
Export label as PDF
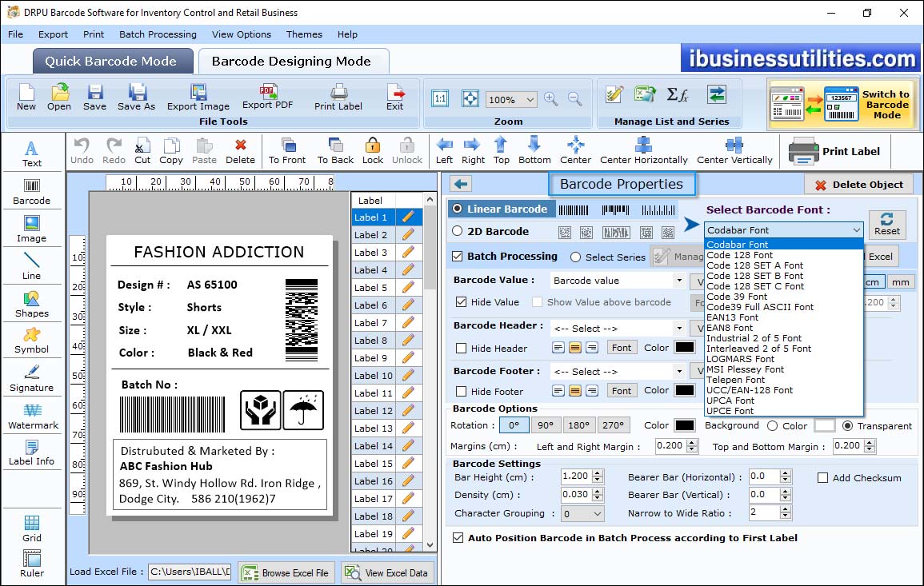point(267,98)
